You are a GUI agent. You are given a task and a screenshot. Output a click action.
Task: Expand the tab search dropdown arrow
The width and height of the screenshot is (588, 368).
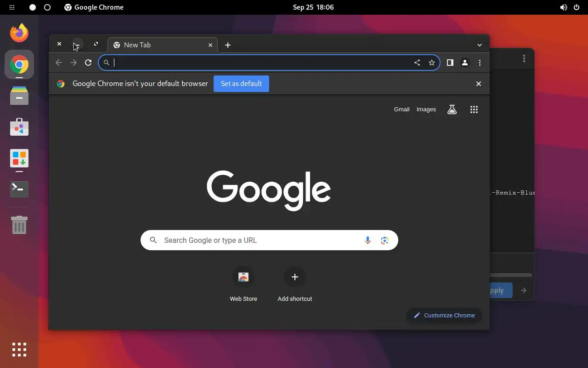[480, 45]
